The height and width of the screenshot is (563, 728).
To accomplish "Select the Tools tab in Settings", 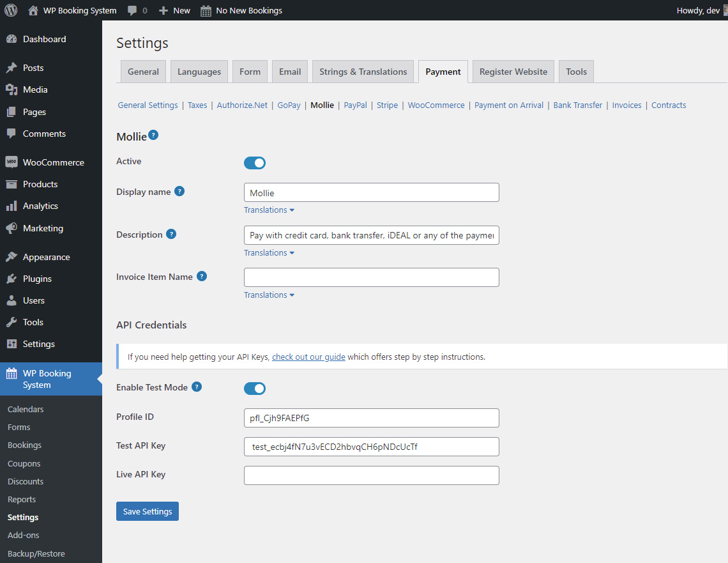I will (576, 72).
